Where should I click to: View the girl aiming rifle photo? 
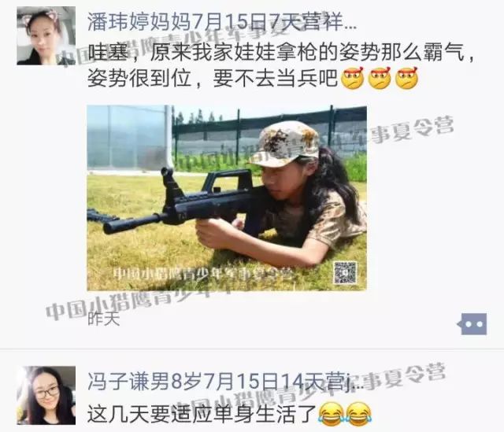227,198
